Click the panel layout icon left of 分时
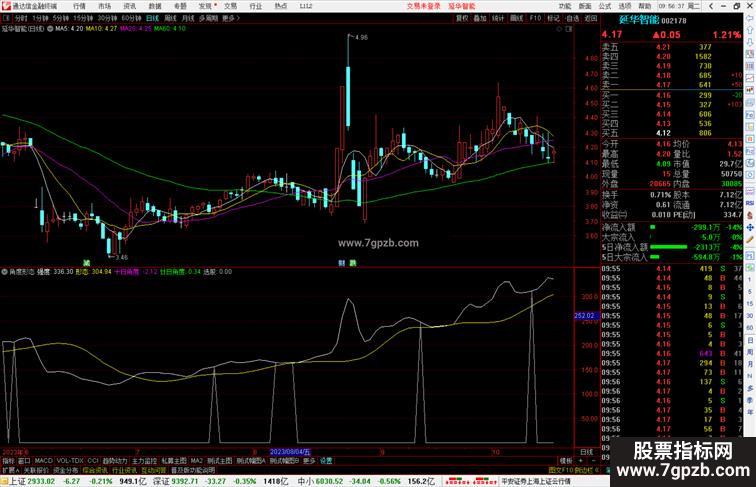This screenshot has height=487, width=756. pos(6,18)
